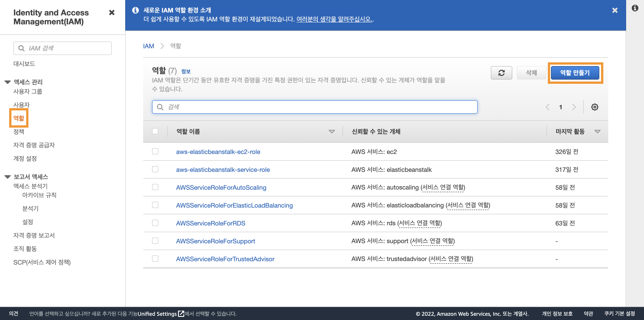Click the info icon at top right

pos(635,8)
